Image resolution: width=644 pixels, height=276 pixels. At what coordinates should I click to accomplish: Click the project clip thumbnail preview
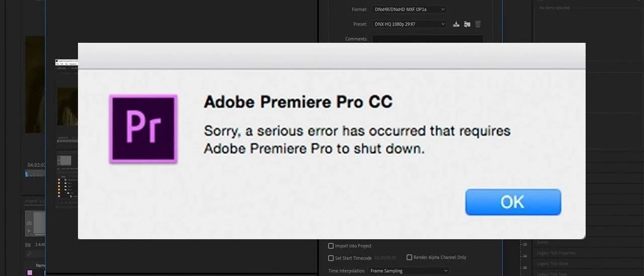35,223
